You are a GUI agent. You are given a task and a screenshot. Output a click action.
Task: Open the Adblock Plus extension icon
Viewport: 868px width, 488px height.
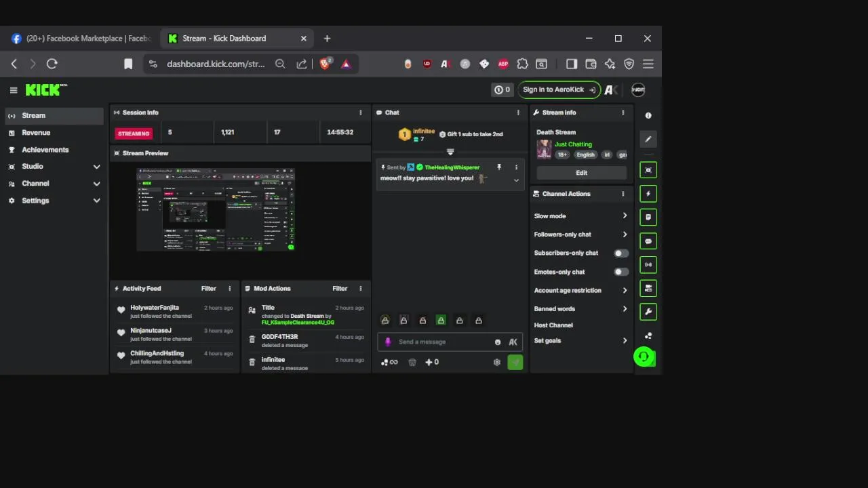[503, 64]
